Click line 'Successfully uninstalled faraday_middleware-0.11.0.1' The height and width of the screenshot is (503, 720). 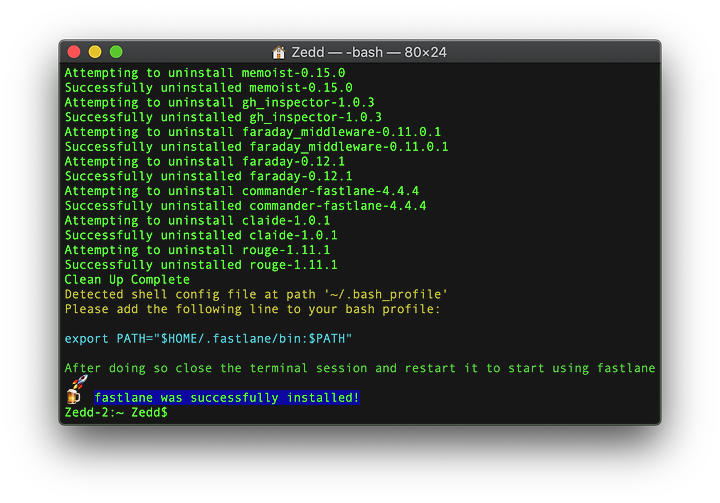(256, 147)
